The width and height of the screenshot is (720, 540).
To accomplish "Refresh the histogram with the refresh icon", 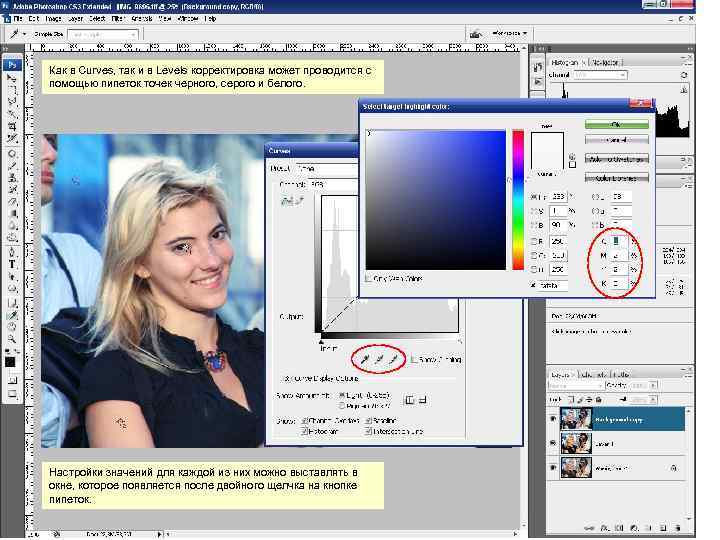I will pyautogui.click(x=684, y=75).
